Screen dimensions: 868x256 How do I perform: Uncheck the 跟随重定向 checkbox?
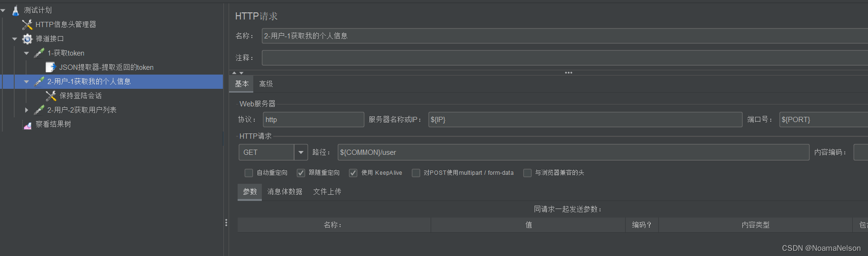click(301, 173)
